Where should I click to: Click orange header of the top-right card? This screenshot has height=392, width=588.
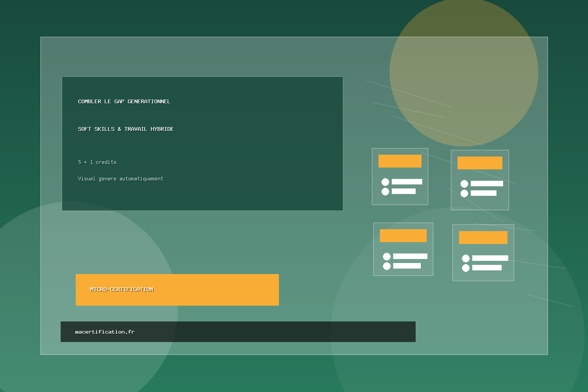(480, 163)
